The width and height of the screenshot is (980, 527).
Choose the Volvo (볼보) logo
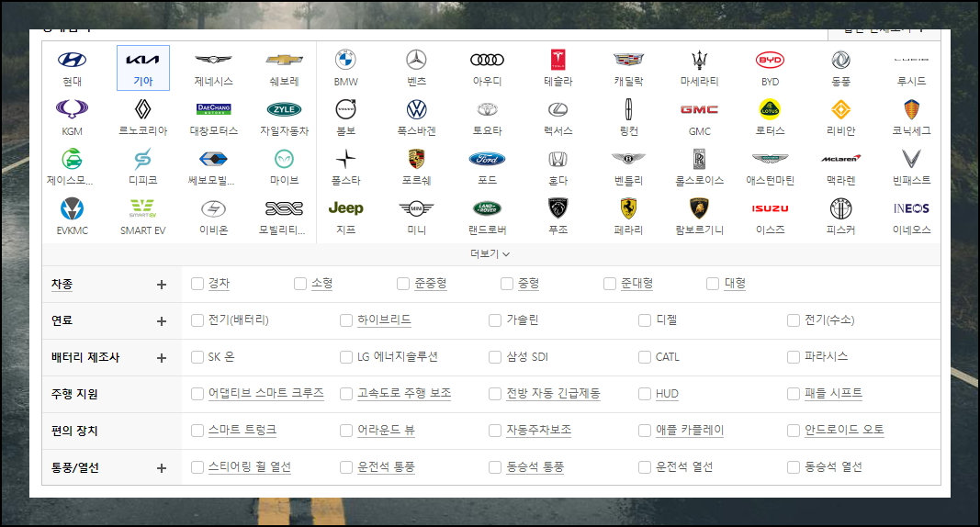(x=345, y=109)
